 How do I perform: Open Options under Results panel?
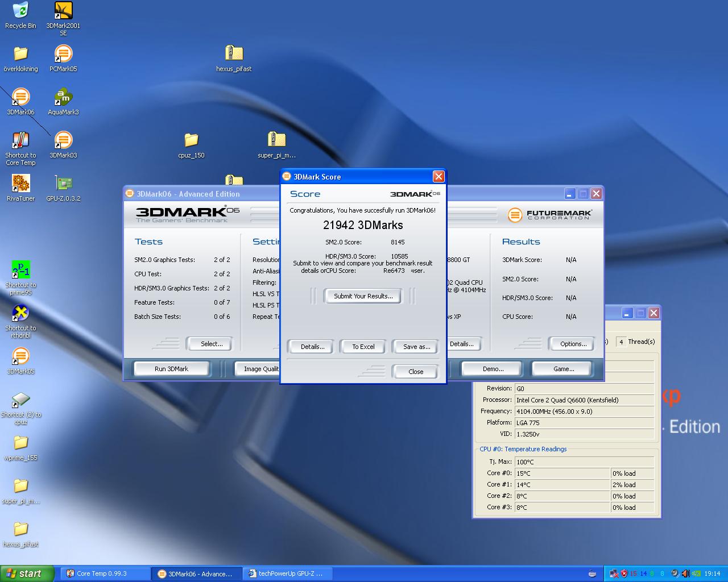point(573,344)
